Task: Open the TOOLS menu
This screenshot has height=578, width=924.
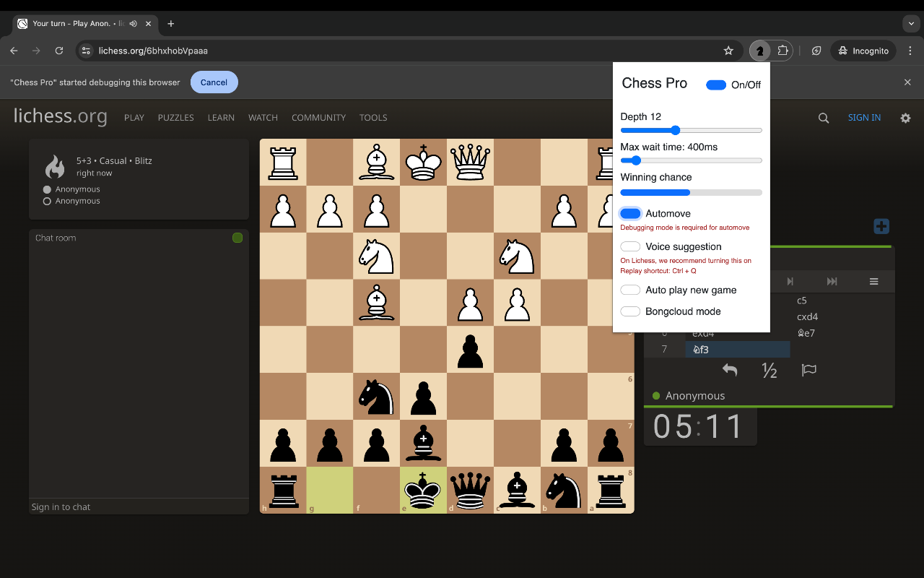Action: point(373,117)
